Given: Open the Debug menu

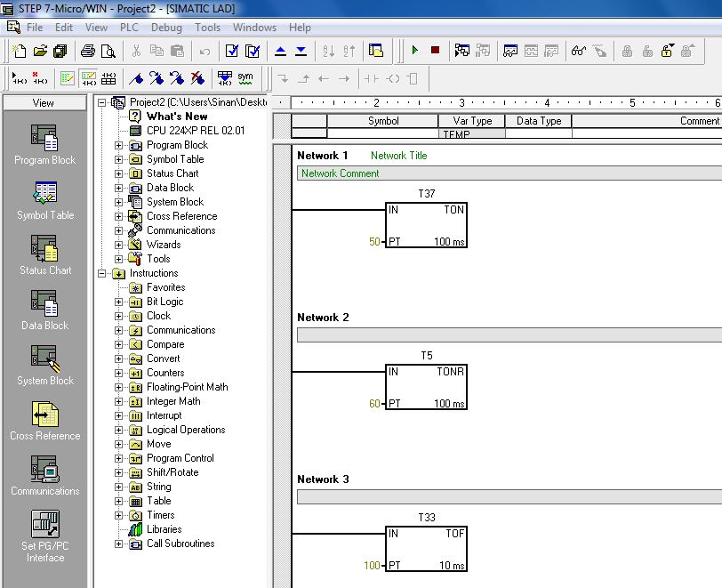Looking at the screenshot, I should (x=166, y=28).
